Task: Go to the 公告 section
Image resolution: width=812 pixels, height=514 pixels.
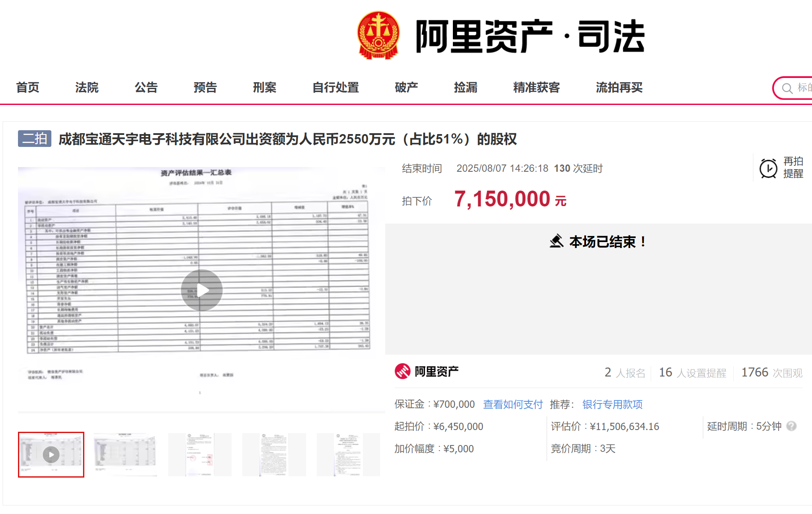Action: tap(146, 87)
